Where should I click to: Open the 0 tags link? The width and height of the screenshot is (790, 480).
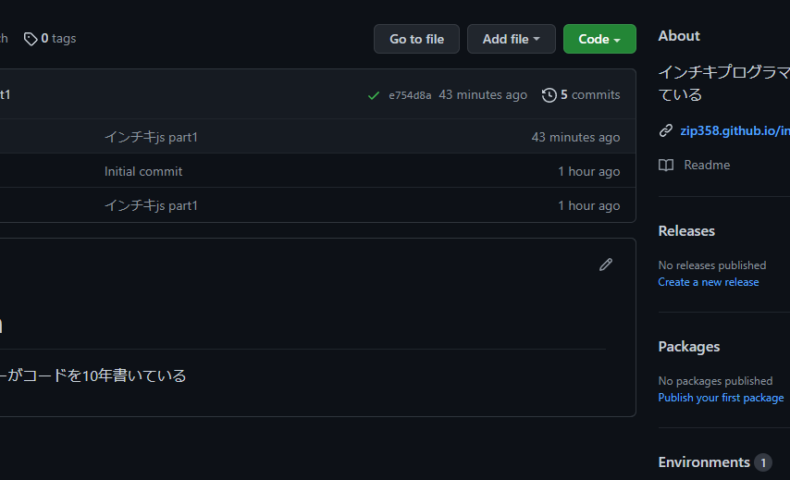click(x=50, y=39)
